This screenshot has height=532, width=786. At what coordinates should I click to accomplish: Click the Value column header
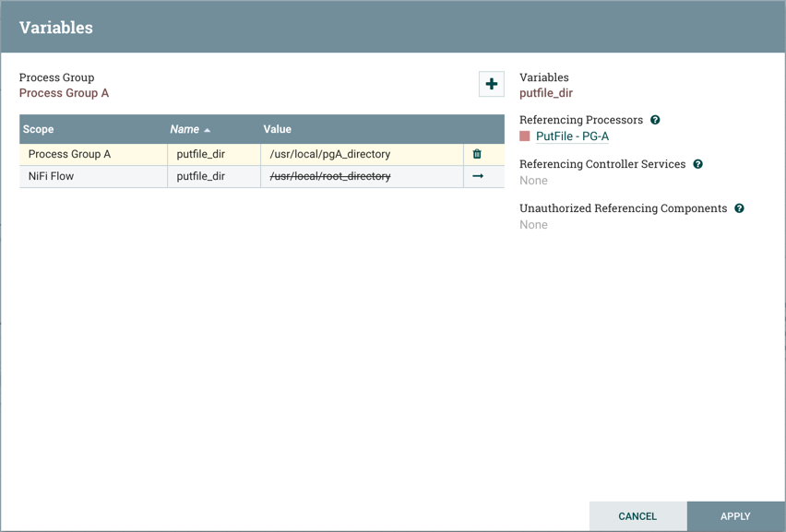277,129
